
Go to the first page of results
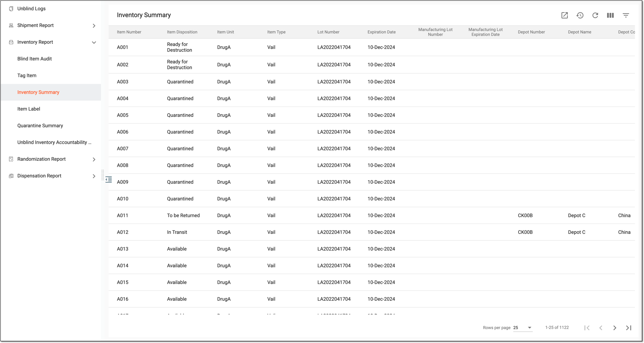[x=587, y=328]
